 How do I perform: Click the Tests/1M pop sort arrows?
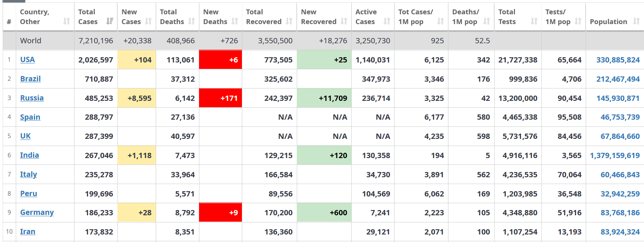[x=579, y=21]
